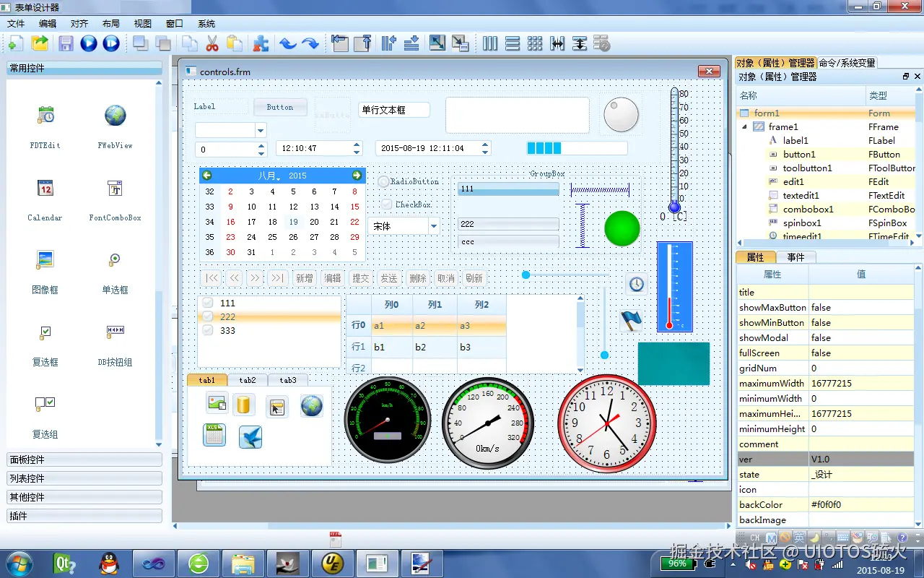Collapse the frame1 tree node

click(745, 127)
